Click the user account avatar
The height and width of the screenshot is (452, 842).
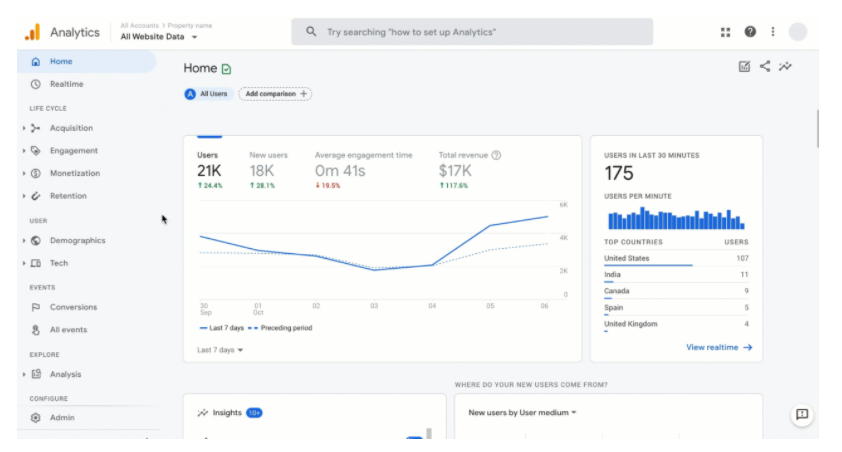tap(797, 32)
